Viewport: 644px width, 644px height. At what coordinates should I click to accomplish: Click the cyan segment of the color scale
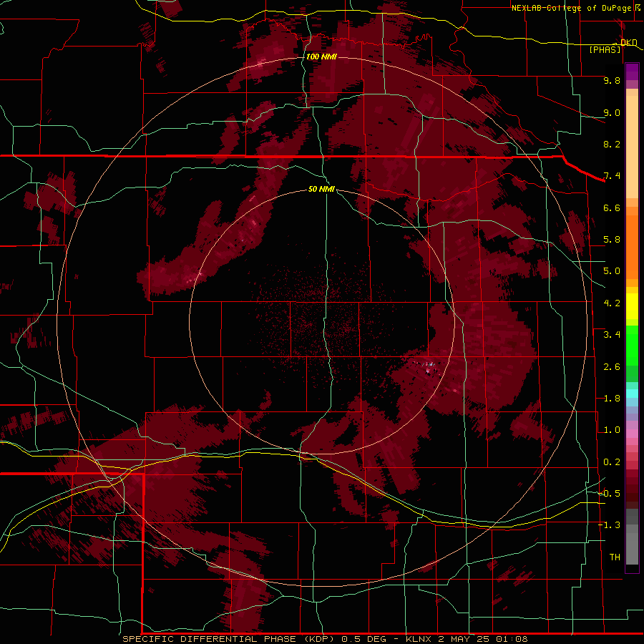coord(632,394)
